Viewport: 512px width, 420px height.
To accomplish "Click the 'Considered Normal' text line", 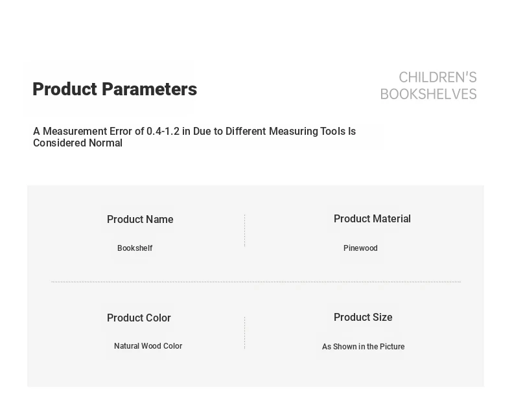I will pos(78,143).
